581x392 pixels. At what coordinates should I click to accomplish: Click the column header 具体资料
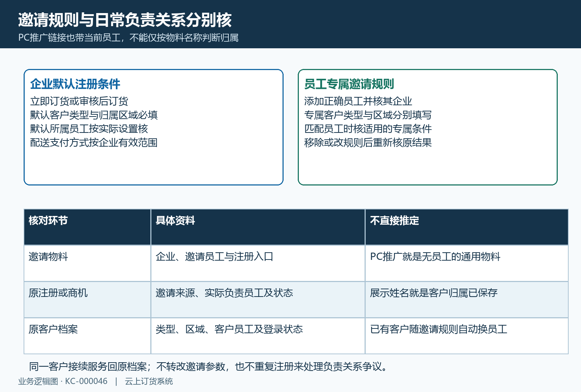(x=258, y=227)
